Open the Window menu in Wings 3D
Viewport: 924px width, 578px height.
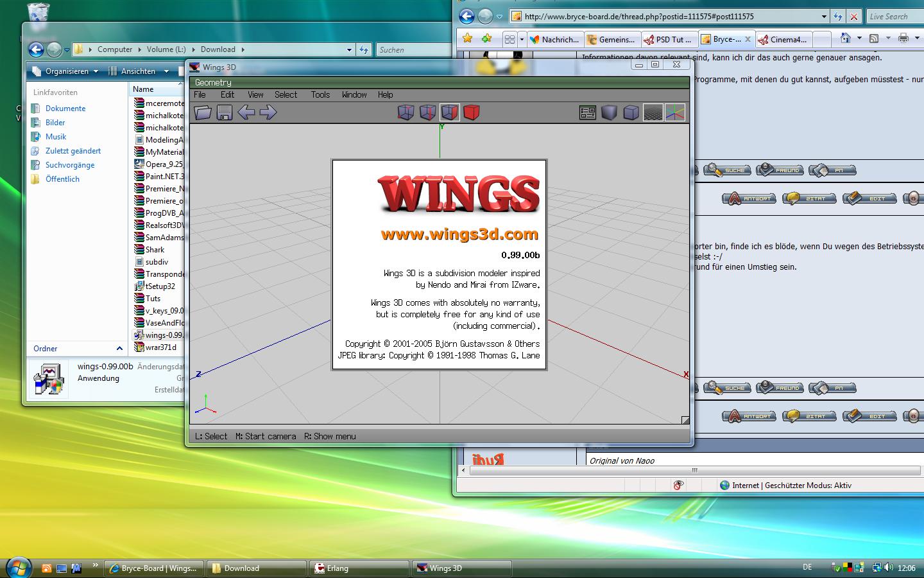coord(354,94)
